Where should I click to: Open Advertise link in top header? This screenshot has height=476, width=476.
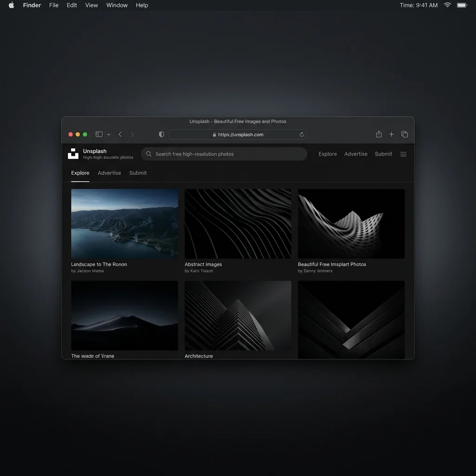click(x=356, y=154)
